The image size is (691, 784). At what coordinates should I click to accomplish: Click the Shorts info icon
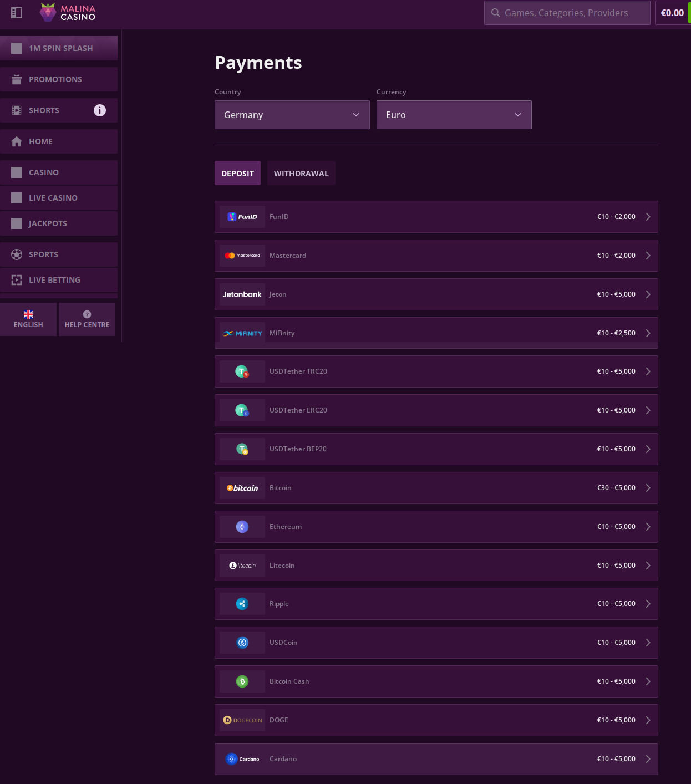100,110
